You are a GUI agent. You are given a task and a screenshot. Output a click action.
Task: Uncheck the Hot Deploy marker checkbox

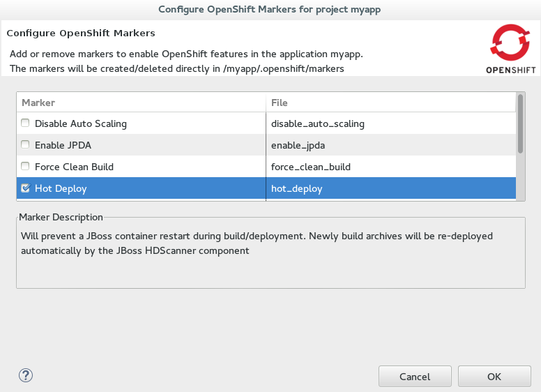pos(26,188)
